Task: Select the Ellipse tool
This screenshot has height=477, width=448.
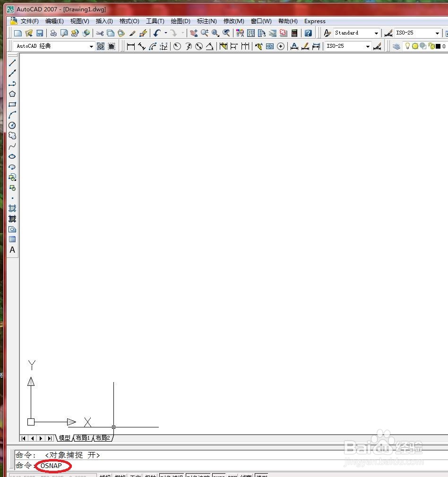Action: [x=12, y=157]
